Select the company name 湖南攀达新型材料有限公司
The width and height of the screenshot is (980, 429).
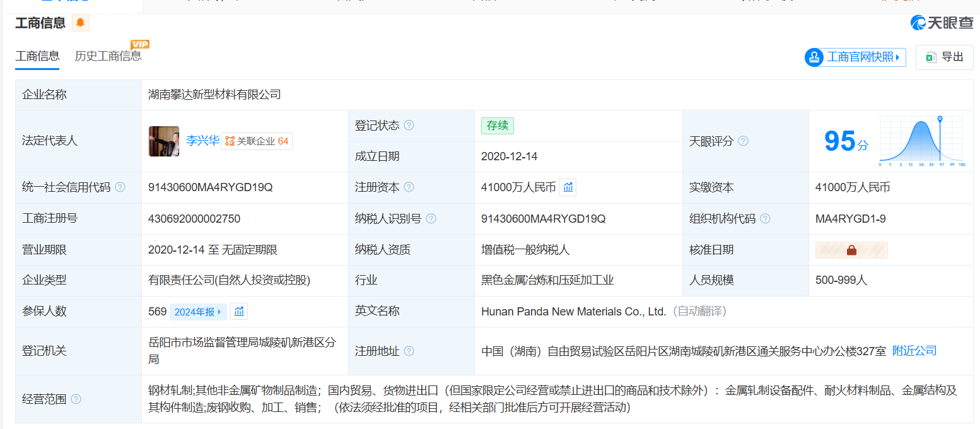(214, 95)
